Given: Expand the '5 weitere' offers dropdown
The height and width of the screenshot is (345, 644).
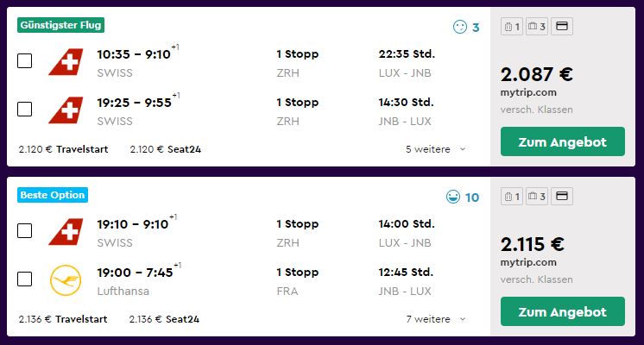Looking at the screenshot, I should point(436,149).
